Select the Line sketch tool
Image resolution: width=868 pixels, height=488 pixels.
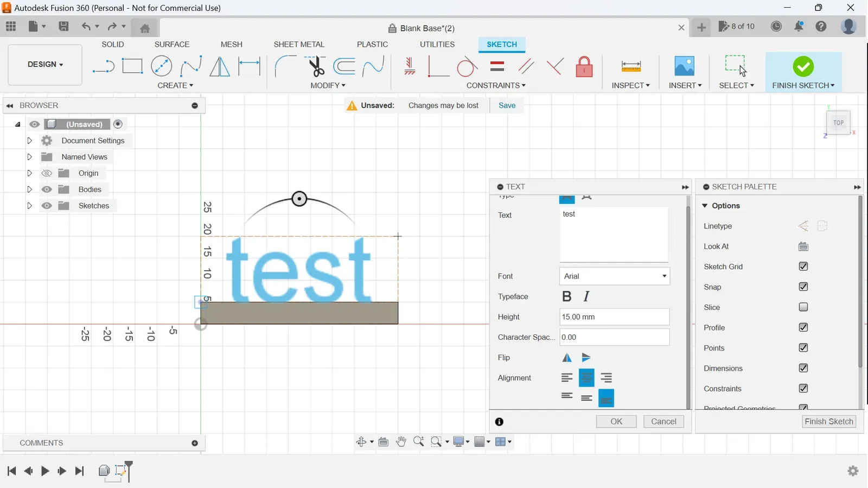coord(103,67)
